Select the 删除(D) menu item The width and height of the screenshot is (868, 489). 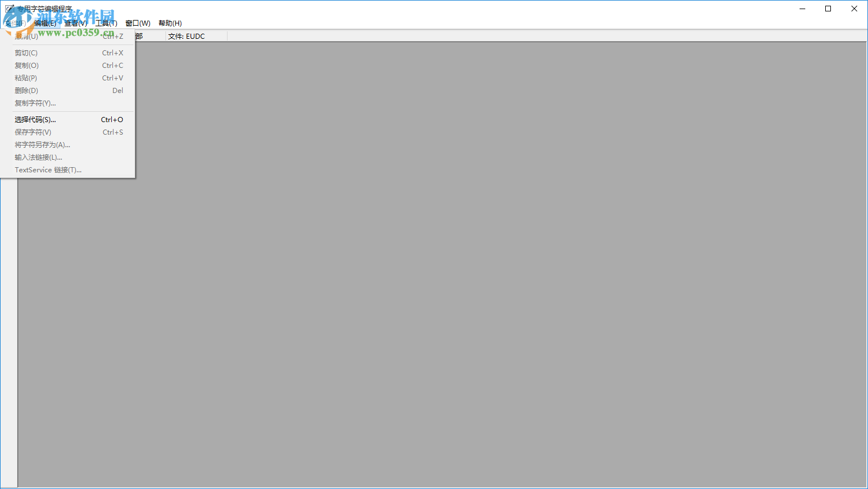coord(68,91)
